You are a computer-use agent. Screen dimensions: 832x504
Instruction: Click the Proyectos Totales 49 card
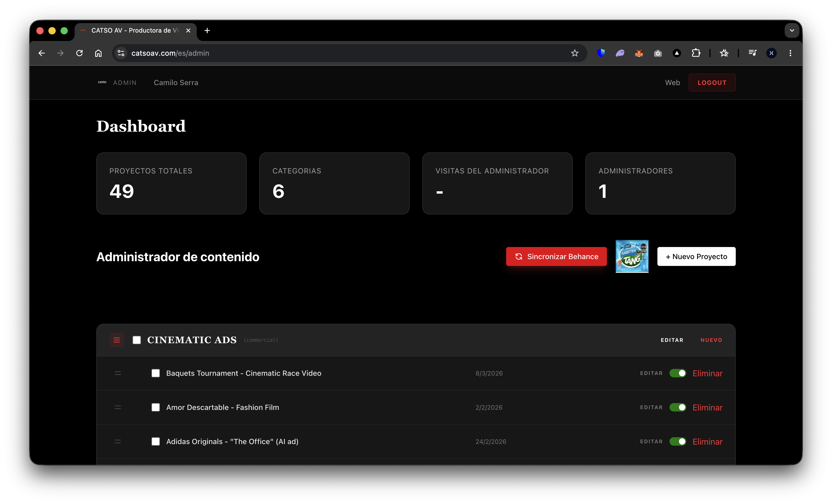pyautogui.click(x=171, y=183)
